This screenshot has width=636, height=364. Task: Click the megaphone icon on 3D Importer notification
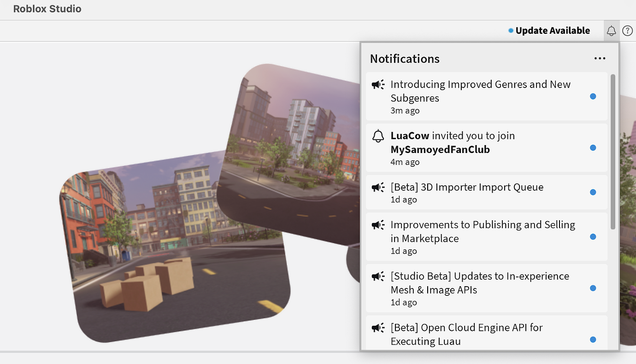[378, 187]
